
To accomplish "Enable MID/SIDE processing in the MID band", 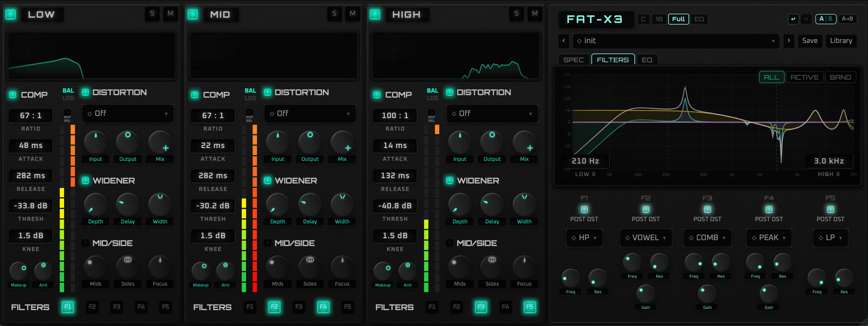I will coord(268,243).
